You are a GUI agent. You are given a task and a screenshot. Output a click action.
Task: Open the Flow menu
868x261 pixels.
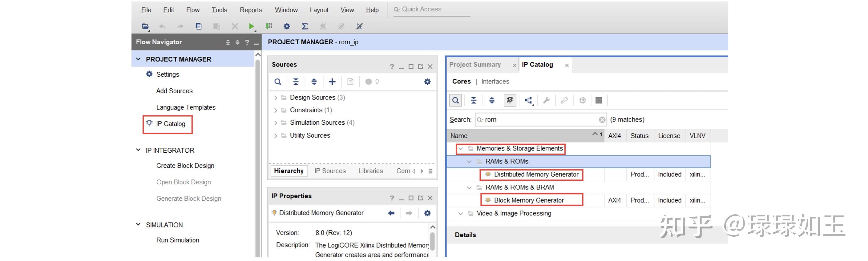193,10
